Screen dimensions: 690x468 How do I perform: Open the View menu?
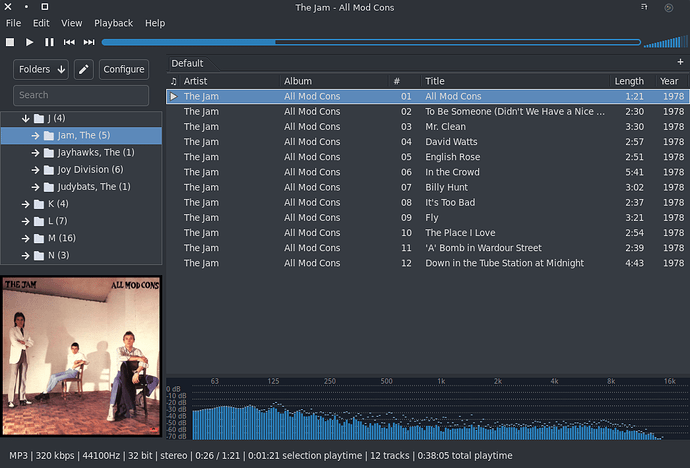[72, 23]
